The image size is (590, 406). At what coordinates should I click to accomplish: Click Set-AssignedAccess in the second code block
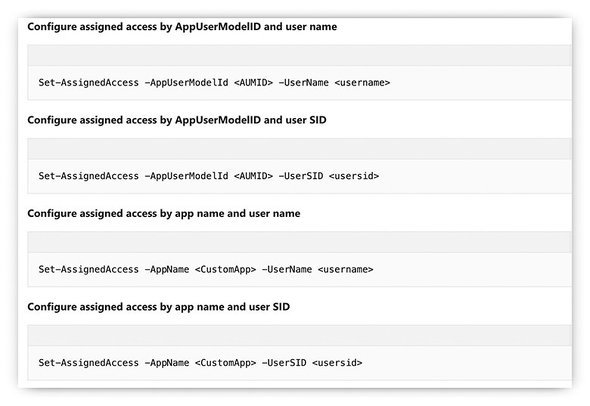88,176
